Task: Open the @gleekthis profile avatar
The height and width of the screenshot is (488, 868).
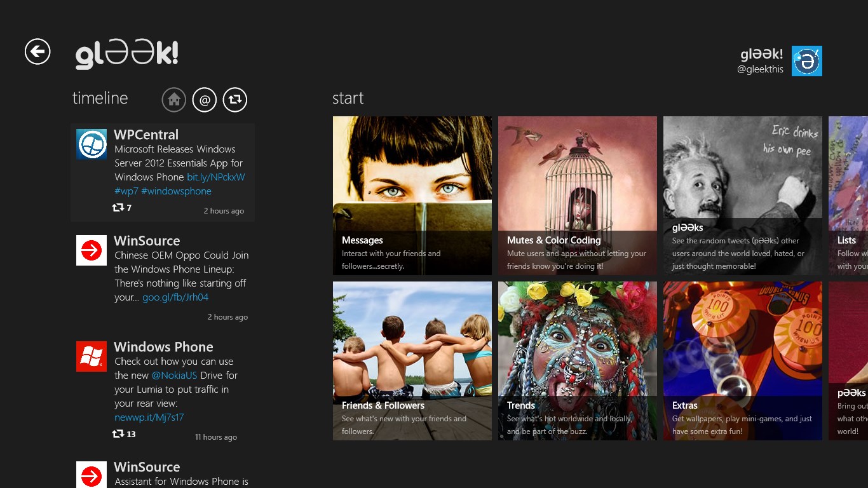Action: [x=806, y=61]
